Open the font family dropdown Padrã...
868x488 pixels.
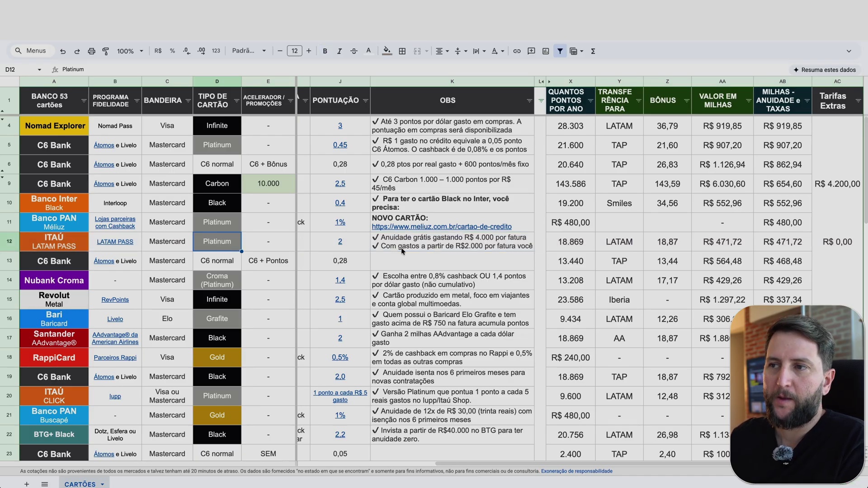coord(249,51)
